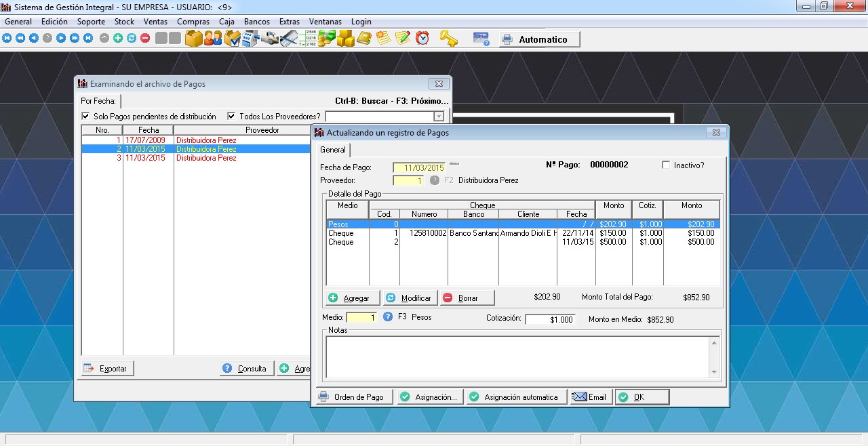Click the red minus delete toolbar icon
This screenshot has height=446, width=868.
(145, 39)
